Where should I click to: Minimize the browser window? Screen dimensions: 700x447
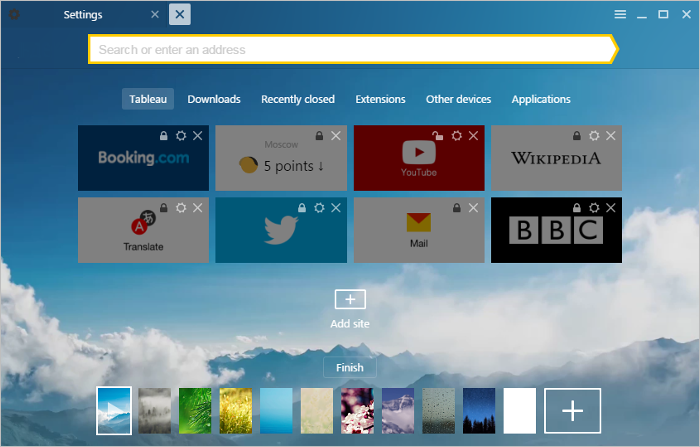click(642, 15)
